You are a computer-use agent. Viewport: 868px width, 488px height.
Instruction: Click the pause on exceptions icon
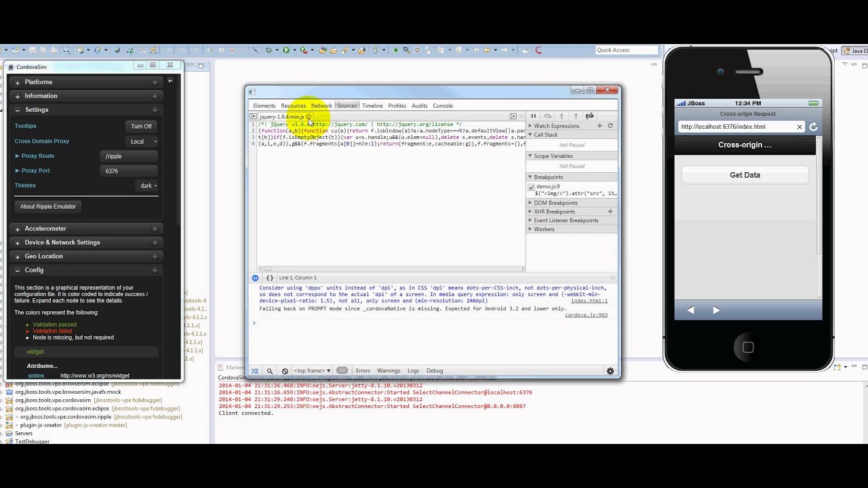(x=256, y=278)
